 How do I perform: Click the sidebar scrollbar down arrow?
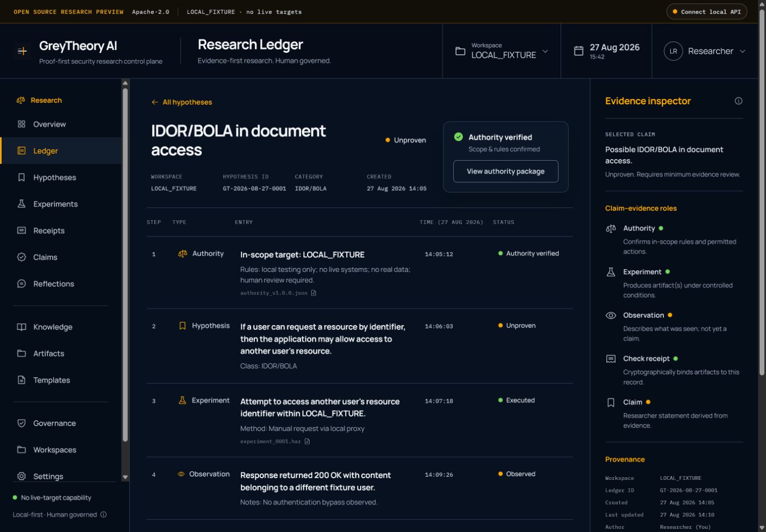[125, 477]
